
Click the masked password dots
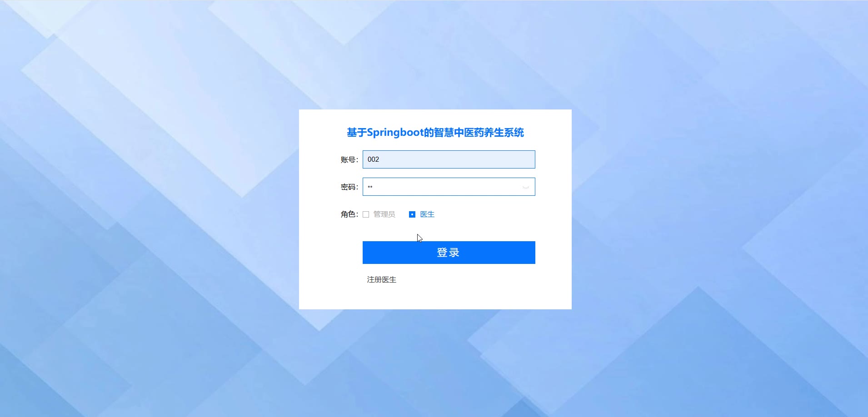[370, 187]
